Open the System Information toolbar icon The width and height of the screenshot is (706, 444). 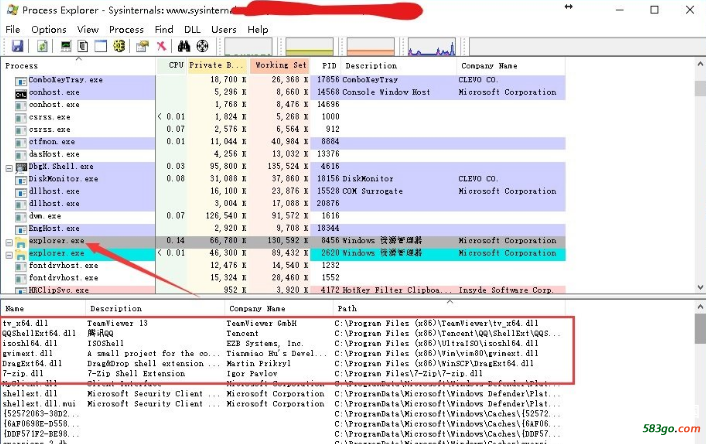pos(66,46)
